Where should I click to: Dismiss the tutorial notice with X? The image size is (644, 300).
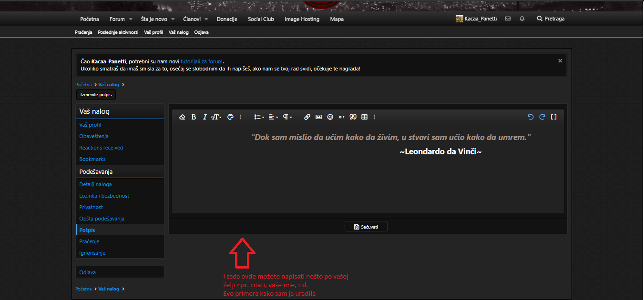click(x=560, y=61)
